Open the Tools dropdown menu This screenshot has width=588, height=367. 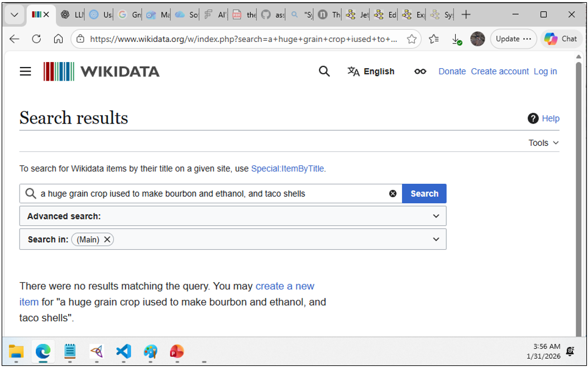[543, 143]
